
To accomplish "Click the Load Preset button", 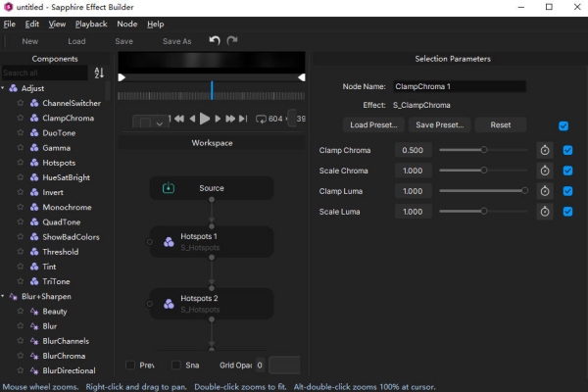I will pos(372,125).
